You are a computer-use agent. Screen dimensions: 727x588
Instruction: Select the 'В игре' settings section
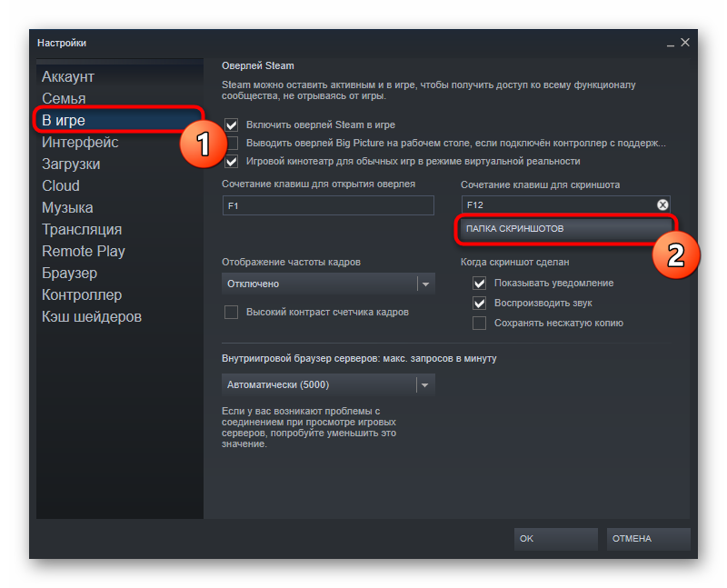click(118, 120)
